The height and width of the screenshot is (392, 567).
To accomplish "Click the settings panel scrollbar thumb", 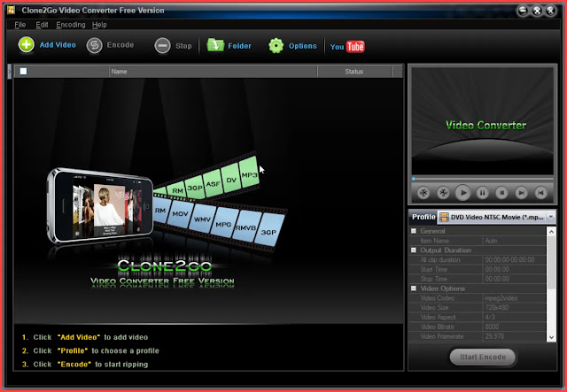I will pyautogui.click(x=551, y=263).
